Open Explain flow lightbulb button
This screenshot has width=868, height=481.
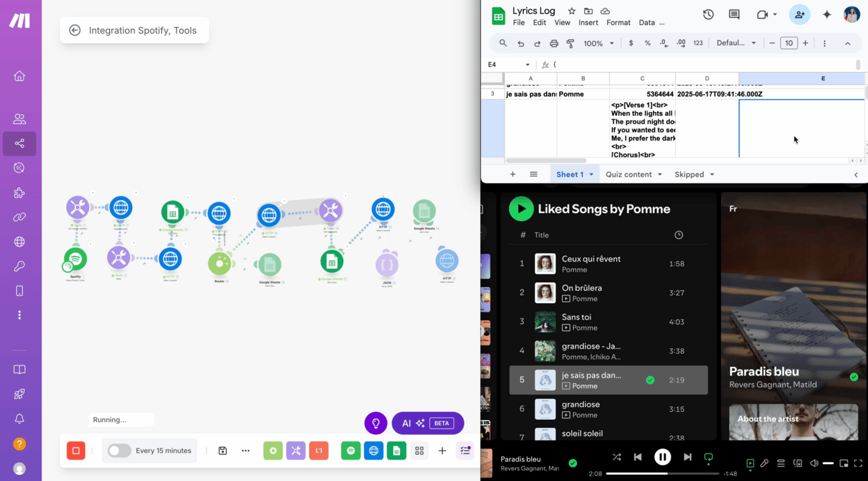click(x=376, y=423)
